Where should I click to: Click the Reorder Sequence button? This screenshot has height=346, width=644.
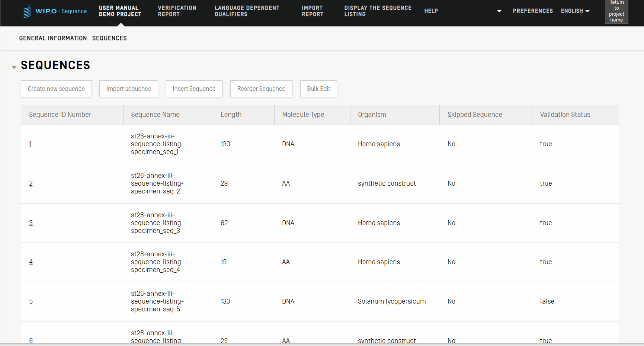click(261, 89)
